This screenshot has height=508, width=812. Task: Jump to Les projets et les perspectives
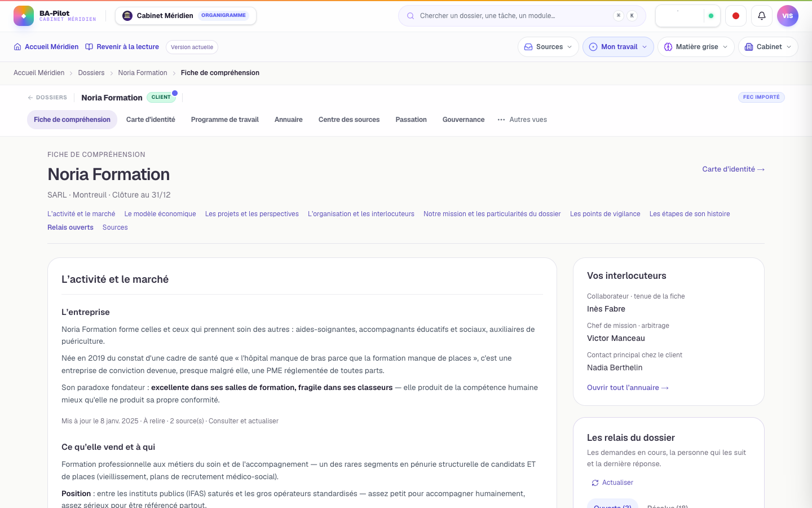pyautogui.click(x=252, y=214)
